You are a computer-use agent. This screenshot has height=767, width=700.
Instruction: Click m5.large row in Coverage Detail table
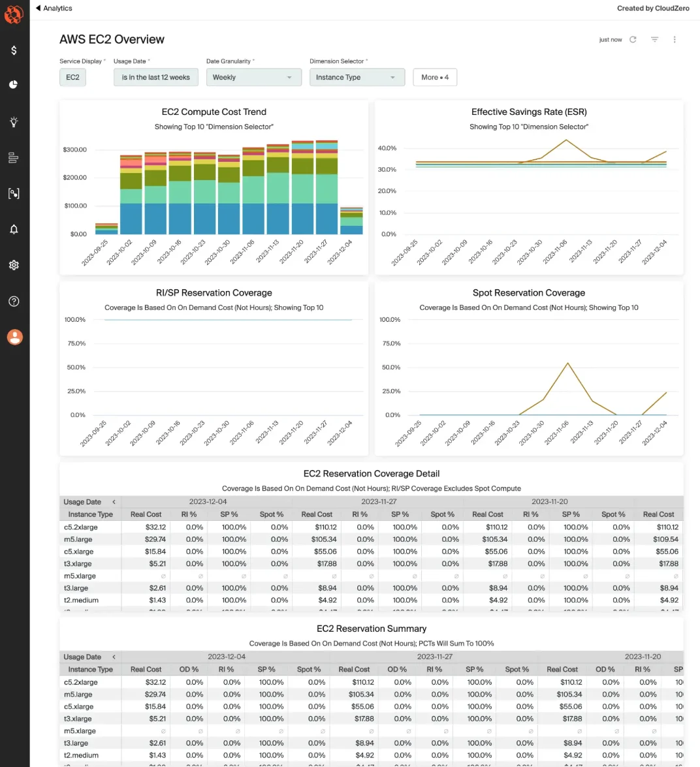pyautogui.click(x=372, y=540)
